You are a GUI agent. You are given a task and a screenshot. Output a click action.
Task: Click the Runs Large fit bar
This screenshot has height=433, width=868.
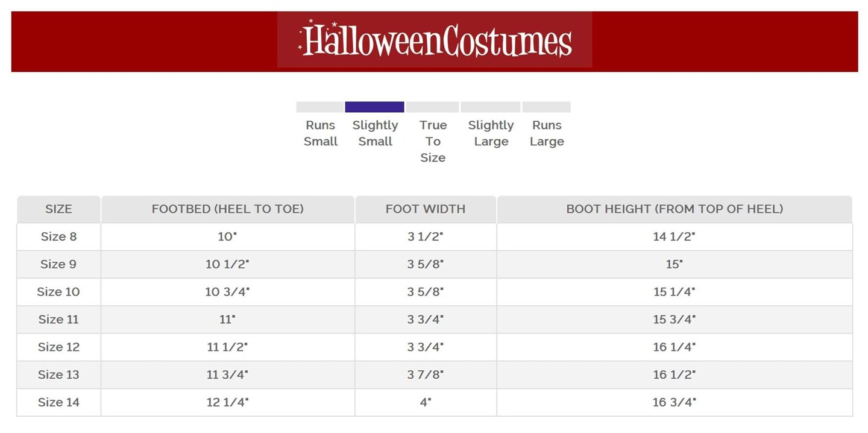click(x=546, y=107)
